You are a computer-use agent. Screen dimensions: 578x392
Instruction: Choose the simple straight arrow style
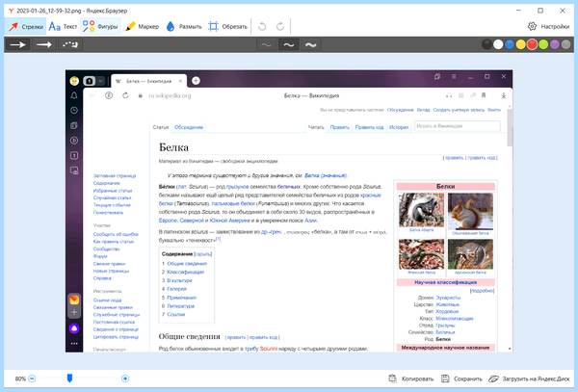click(17, 44)
